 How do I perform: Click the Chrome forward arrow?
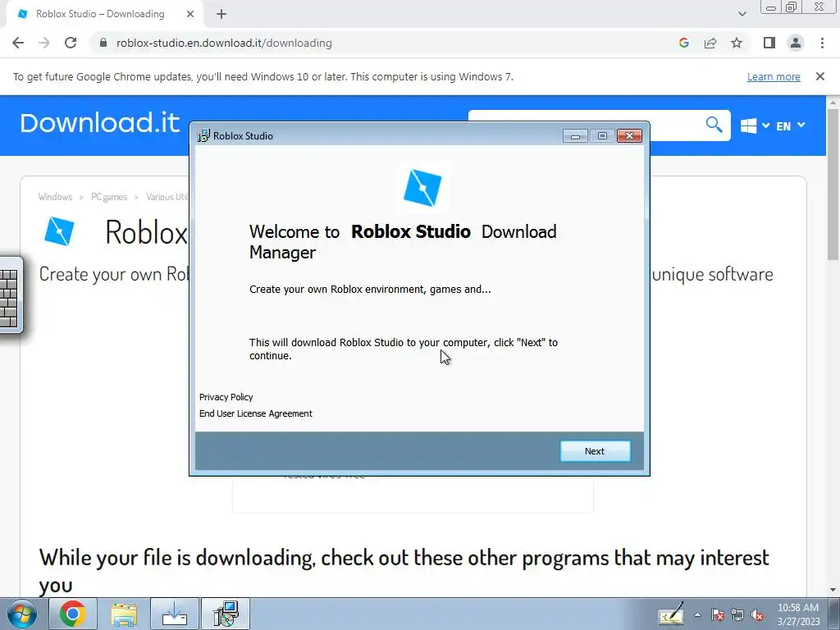pos(44,43)
